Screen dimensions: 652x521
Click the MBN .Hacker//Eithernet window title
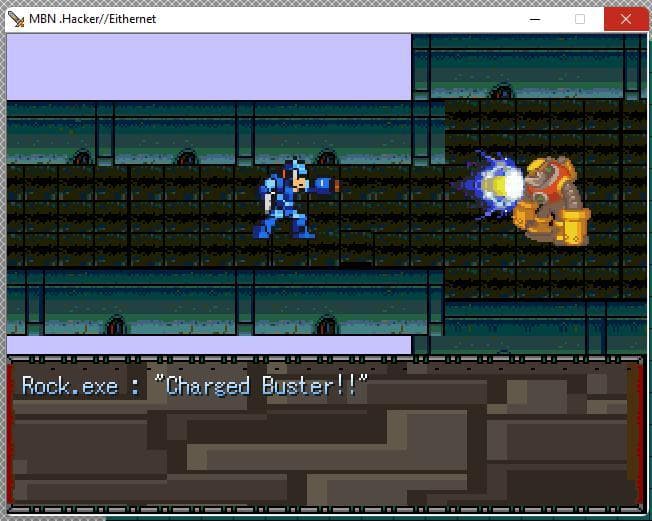click(92, 19)
